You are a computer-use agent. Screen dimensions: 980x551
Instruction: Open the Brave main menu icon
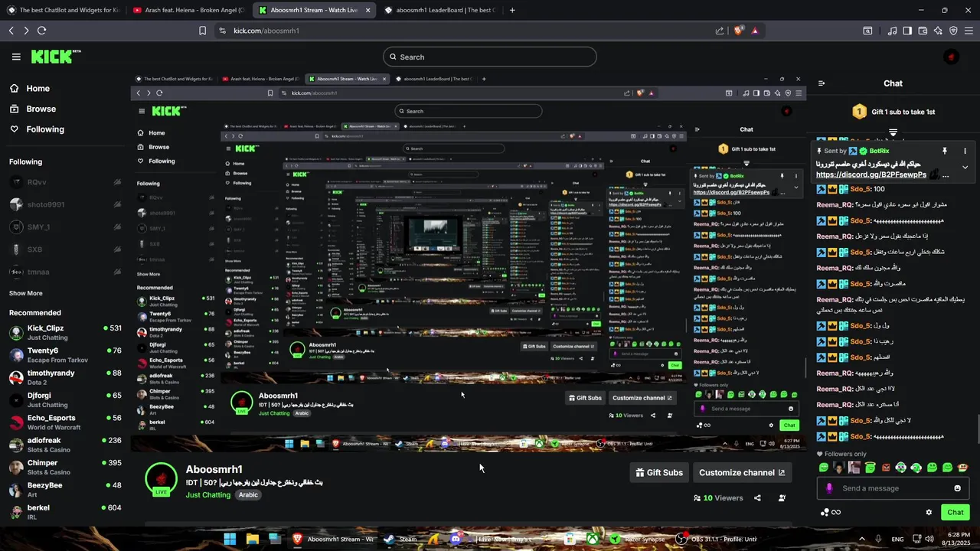click(969, 31)
